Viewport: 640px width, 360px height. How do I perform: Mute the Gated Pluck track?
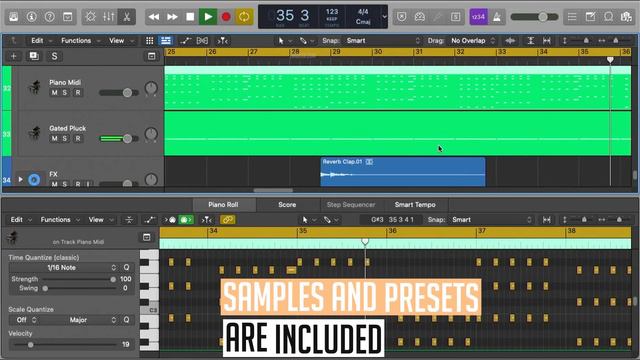tap(54, 138)
